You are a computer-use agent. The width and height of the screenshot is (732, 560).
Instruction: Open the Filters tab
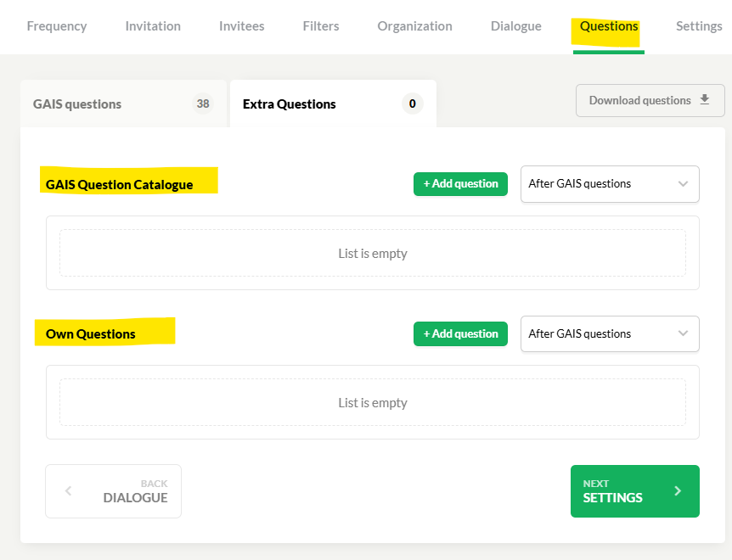point(321,26)
